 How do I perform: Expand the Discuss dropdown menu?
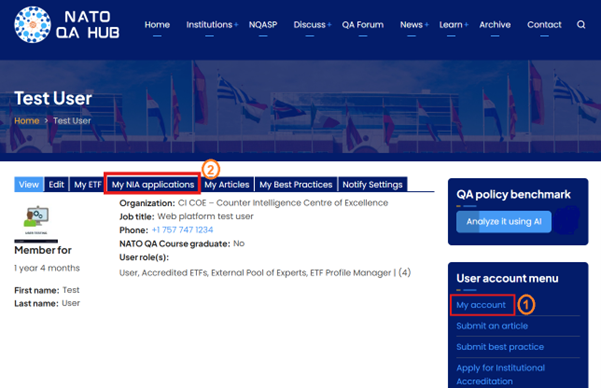click(312, 25)
